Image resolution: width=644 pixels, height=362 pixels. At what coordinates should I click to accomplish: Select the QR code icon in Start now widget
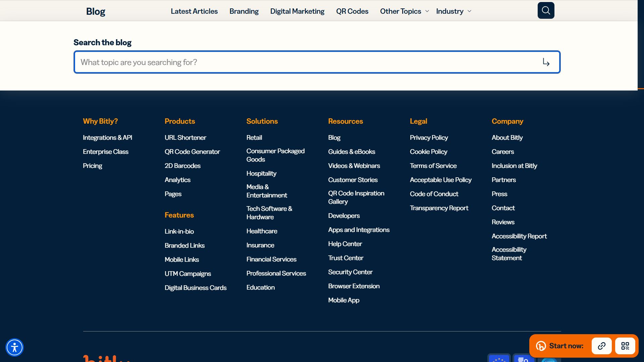click(625, 346)
